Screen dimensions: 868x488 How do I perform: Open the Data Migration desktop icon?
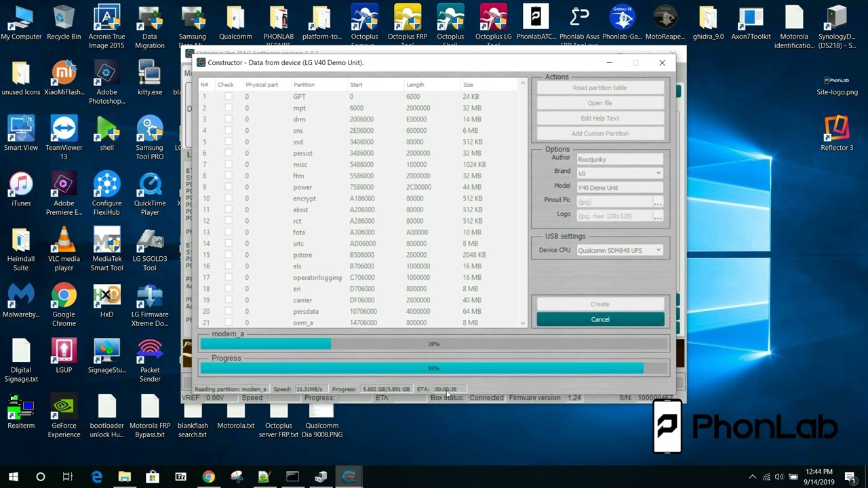[x=149, y=27]
